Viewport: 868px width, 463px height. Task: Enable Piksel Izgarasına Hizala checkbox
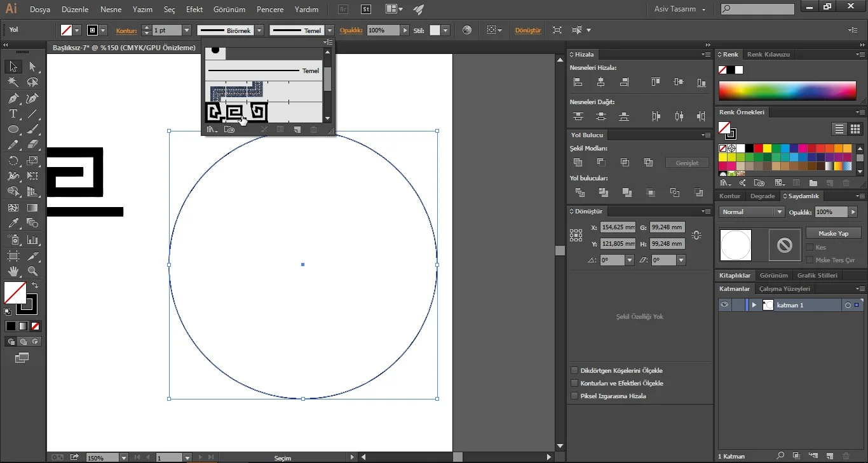tap(574, 396)
